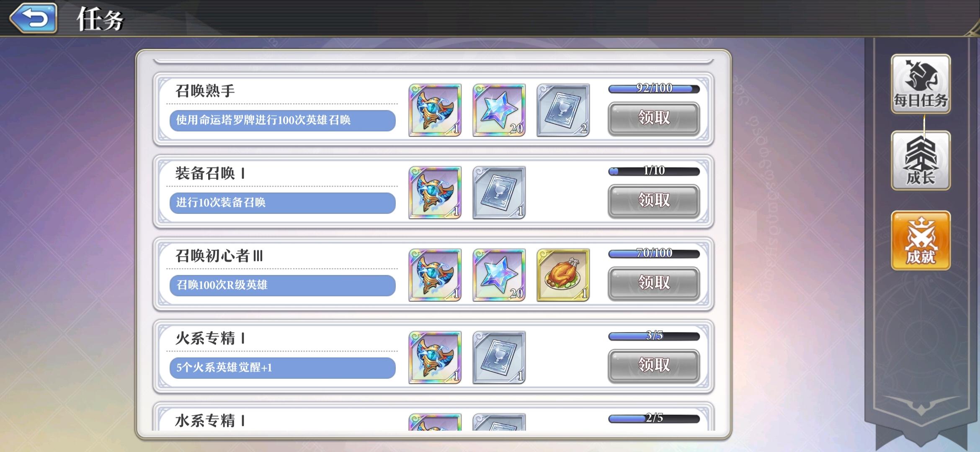The height and width of the screenshot is (452, 980).
Task: Claim reward for 召唤熟手 task
Action: click(654, 118)
